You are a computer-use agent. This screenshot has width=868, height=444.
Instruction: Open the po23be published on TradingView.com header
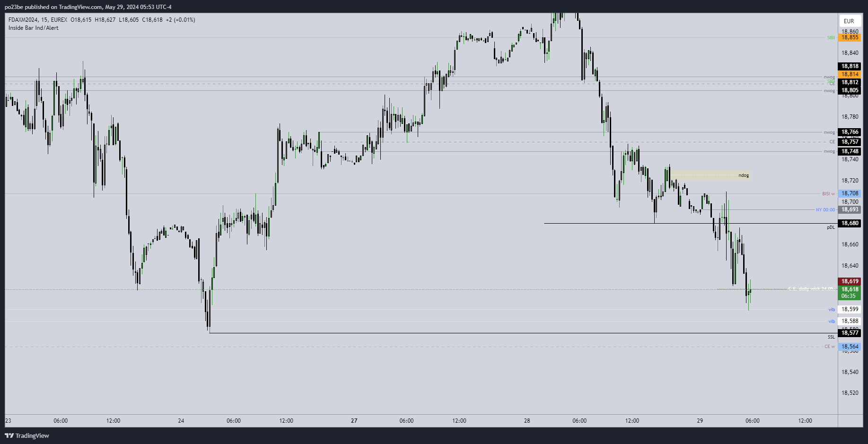[88, 7]
